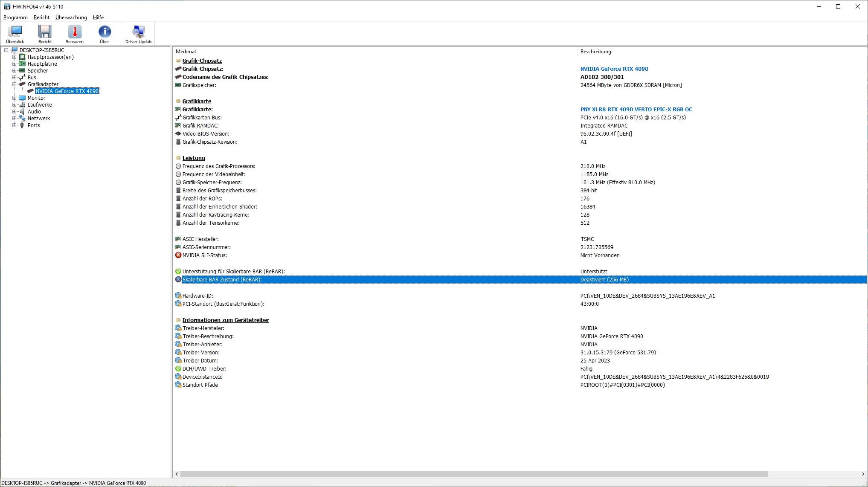
Task: Click the Treiber-Version value 31.0.15.3179
Action: click(618, 353)
